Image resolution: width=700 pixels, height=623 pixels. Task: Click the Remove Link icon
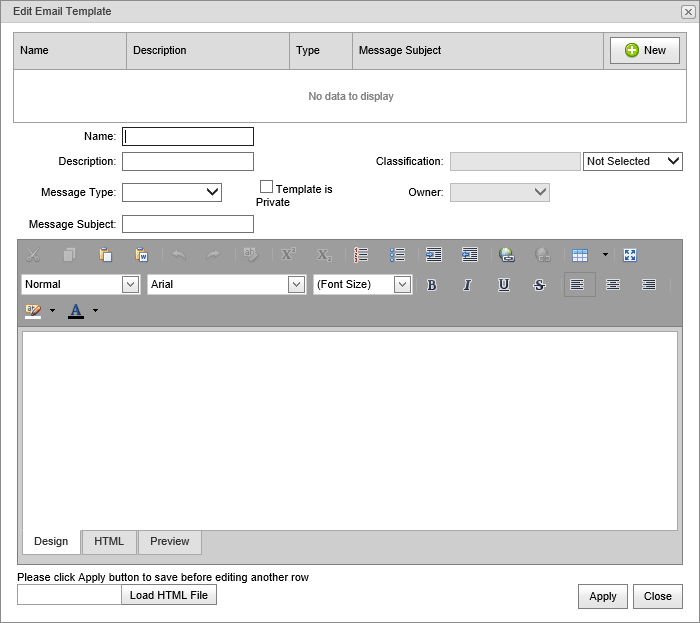[x=542, y=255]
